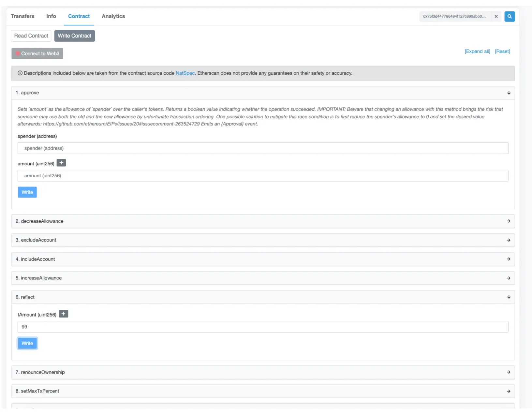Viewport: 532px width, 414px height.
Task: Click the plus icon beside tAmount (uint256)
Action: coord(63,314)
